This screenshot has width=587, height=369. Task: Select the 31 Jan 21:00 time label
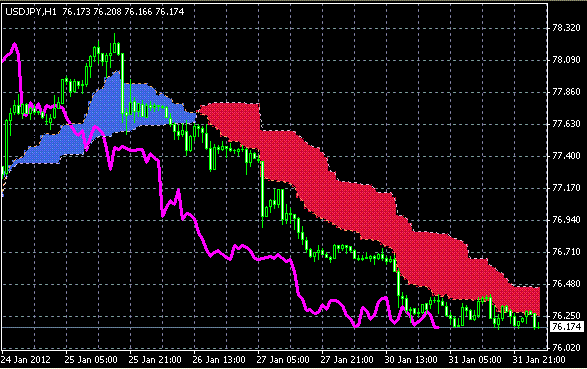[x=539, y=360]
